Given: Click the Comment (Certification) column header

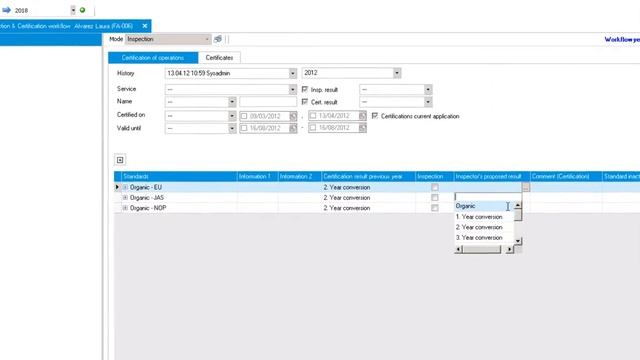Looking at the screenshot, I should click(x=566, y=176).
